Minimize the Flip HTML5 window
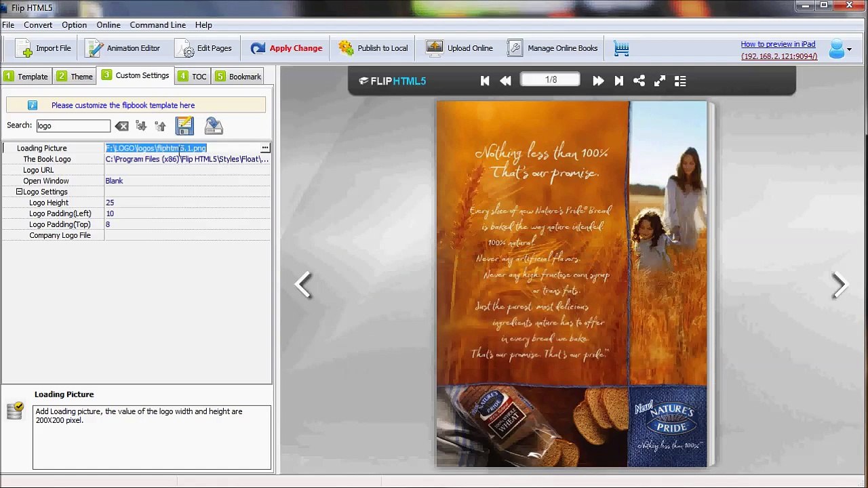The height and width of the screenshot is (488, 868). [806, 6]
